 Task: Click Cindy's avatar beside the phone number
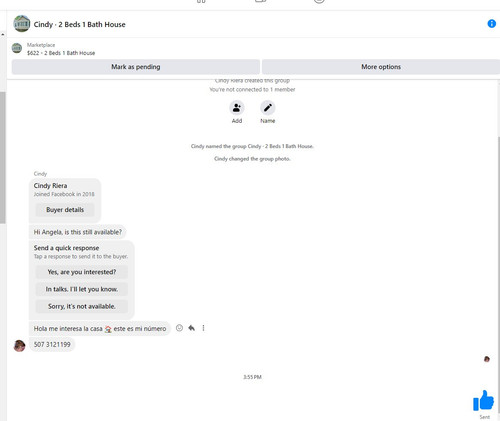[x=19, y=346]
